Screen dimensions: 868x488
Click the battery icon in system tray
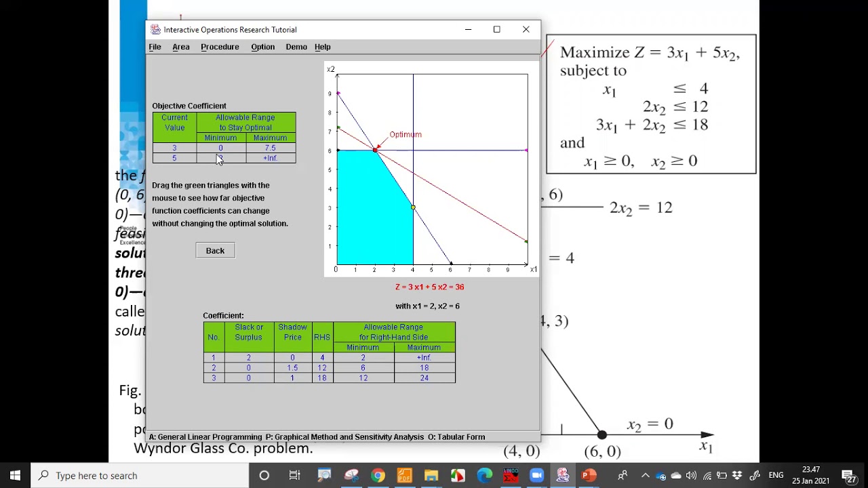coord(722,475)
